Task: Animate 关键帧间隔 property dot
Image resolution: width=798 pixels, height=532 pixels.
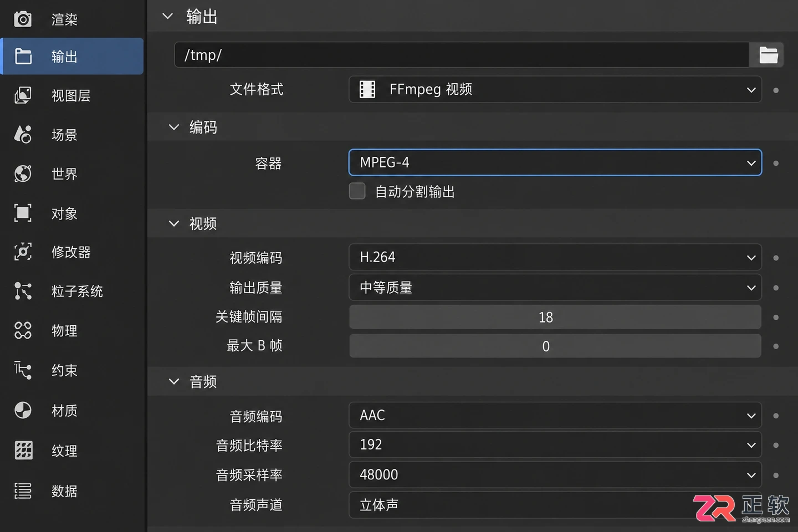Action: [x=776, y=318]
